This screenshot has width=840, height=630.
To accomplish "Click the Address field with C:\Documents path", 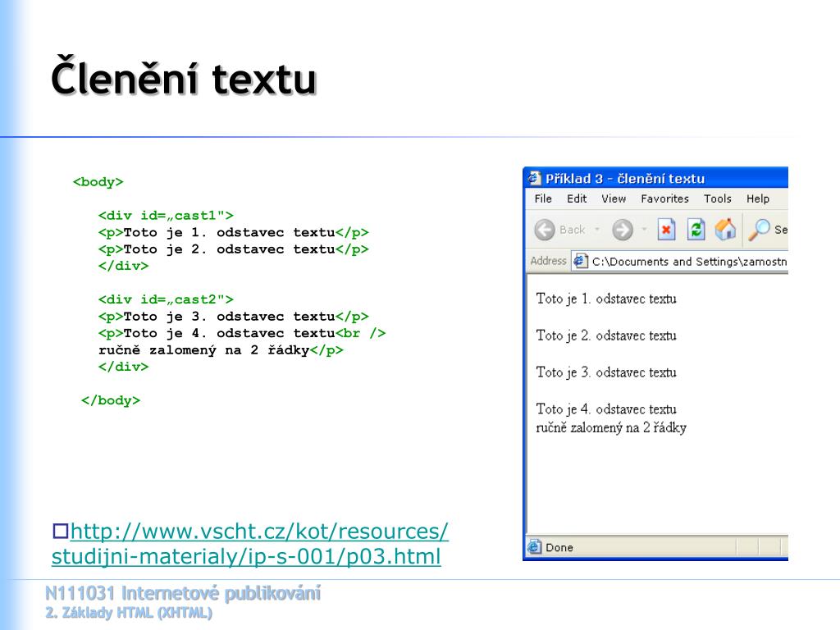I will [679, 262].
